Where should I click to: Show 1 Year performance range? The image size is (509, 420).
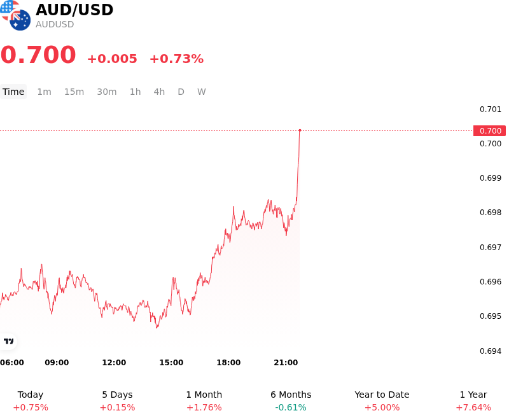coord(473,401)
